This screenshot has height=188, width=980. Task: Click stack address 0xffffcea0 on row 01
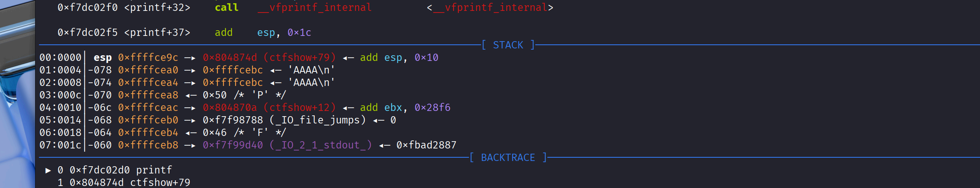[x=148, y=70]
